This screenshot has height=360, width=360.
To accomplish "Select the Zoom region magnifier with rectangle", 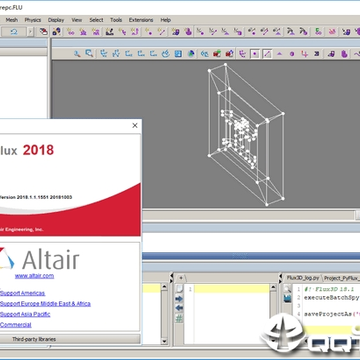I will pos(89,54).
